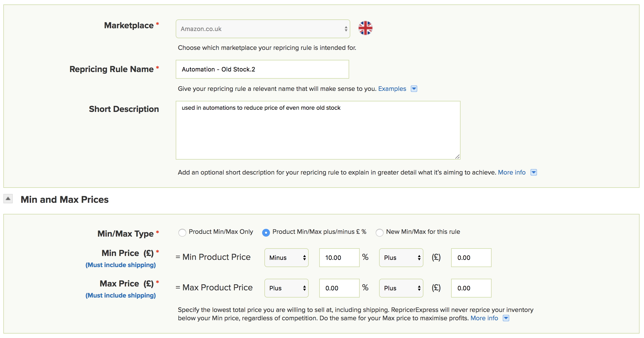Open the Marketplace Amazon.co.uk dropdown
The width and height of the screenshot is (644, 338).
tap(263, 29)
